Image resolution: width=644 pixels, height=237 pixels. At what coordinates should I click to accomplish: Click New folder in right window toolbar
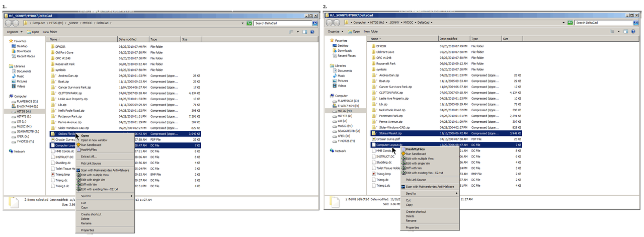coord(372,32)
